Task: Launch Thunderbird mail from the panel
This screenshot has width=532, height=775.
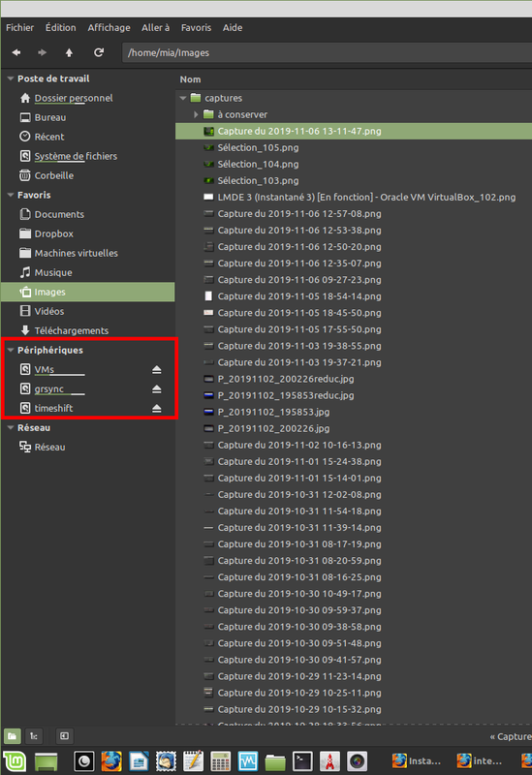Action: pos(166,761)
